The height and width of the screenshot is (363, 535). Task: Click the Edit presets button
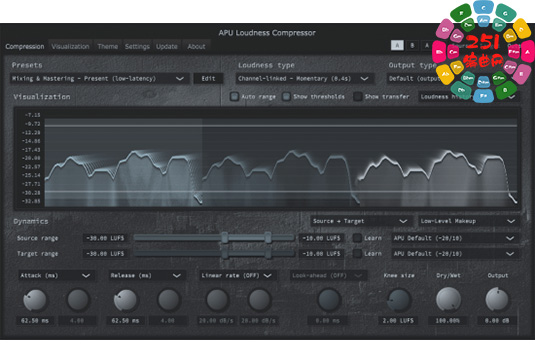pos(208,78)
